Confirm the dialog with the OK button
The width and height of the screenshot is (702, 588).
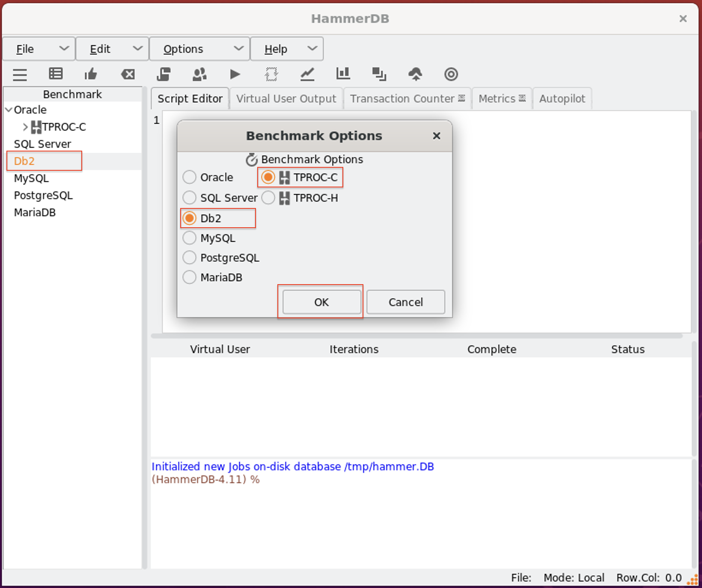pos(321,302)
